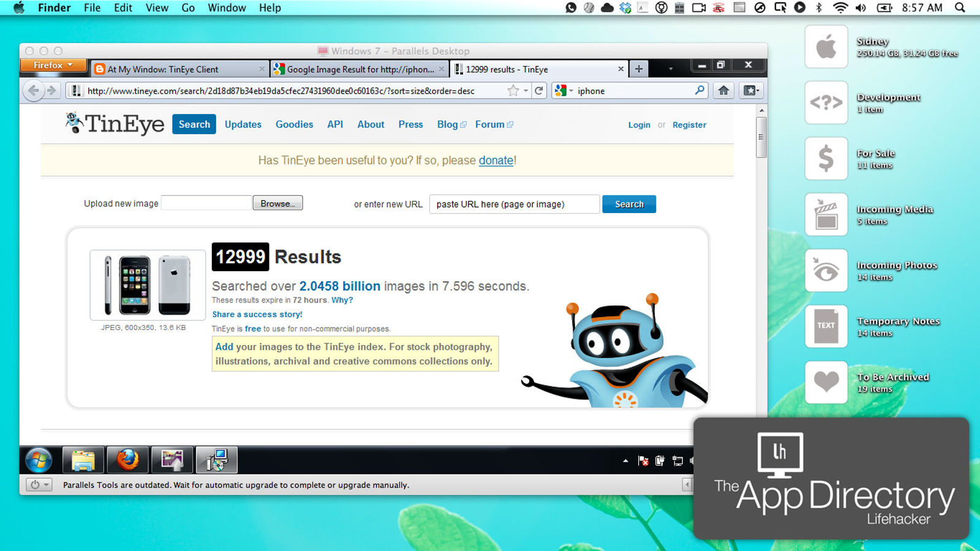Open the Window menu
980x551 pixels.
(x=227, y=7)
